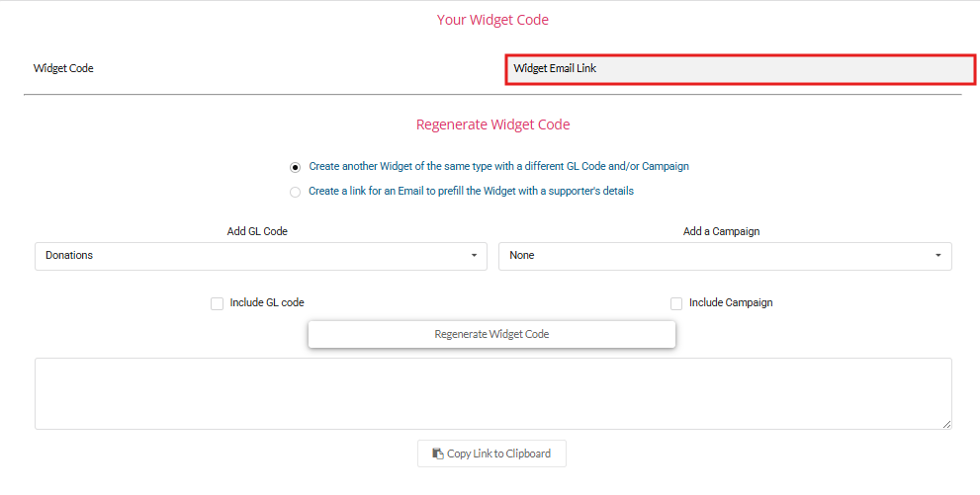Screen dimensions: 980x495
Task: Select 'Create another Widget of the same type' radio
Action: click(295, 167)
